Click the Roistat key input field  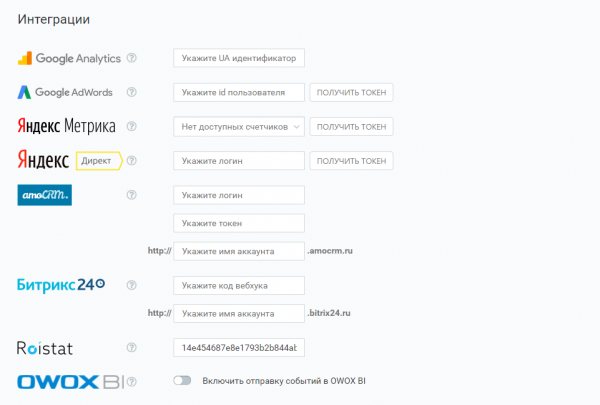pos(239,348)
